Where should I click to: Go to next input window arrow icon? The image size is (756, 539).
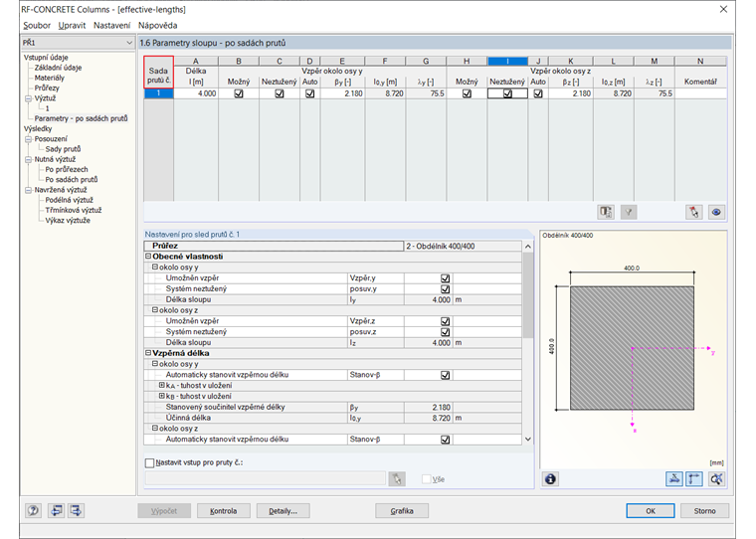[76, 511]
